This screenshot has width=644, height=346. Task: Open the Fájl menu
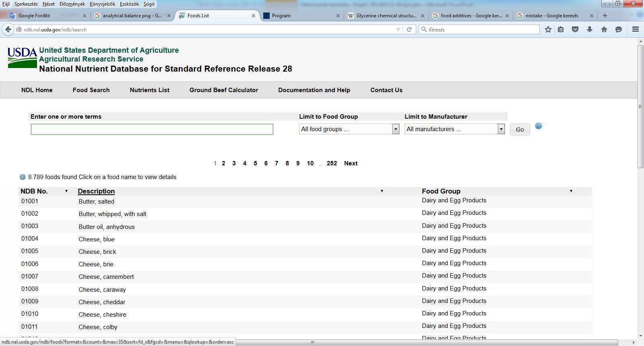coord(6,4)
